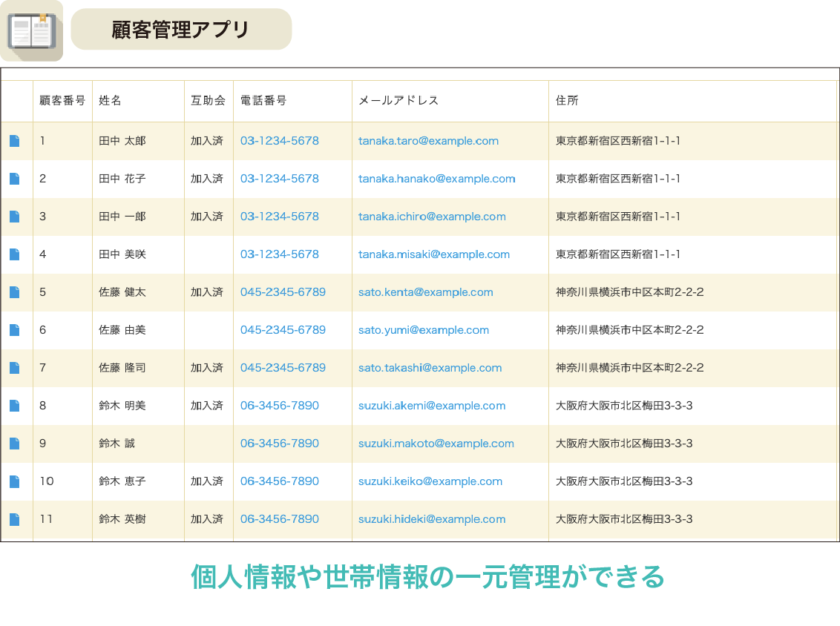
Task: Click 加入済 in 鈴木 明美 row
Action: pyautogui.click(x=207, y=406)
